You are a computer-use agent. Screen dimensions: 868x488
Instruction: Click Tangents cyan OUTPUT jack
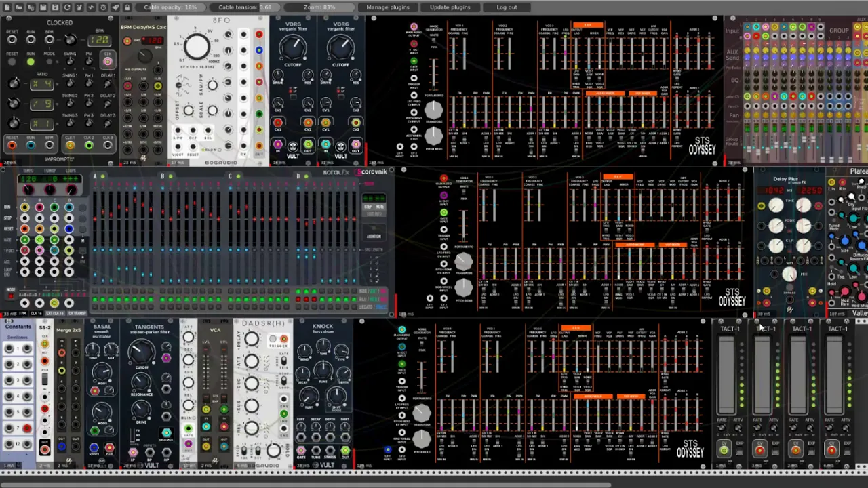(x=166, y=432)
